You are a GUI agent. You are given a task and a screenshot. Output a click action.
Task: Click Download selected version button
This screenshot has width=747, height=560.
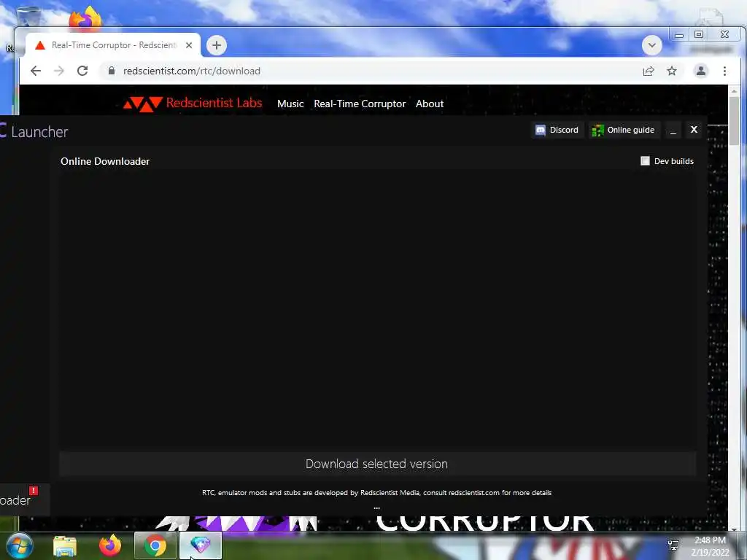[377, 464]
